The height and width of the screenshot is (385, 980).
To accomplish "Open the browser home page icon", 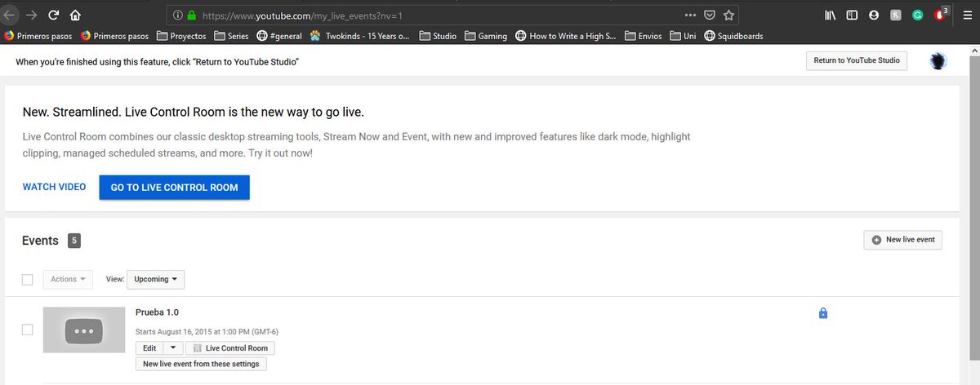I will tap(75, 15).
